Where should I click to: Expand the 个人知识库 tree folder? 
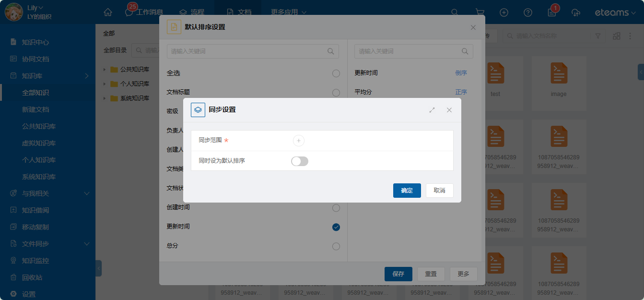[105, 84]
